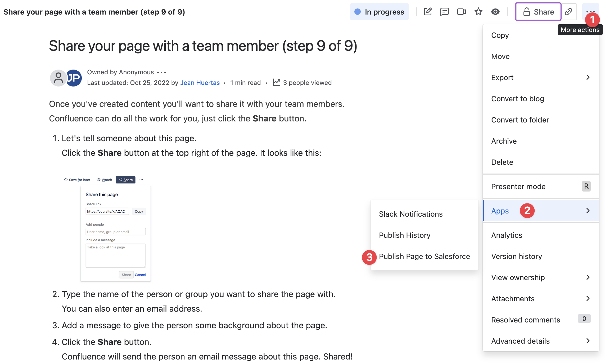Image resolution: width=605 pixels, height=364 pixels.
Task: Click the Share button
Action: (x=538, y=12)
